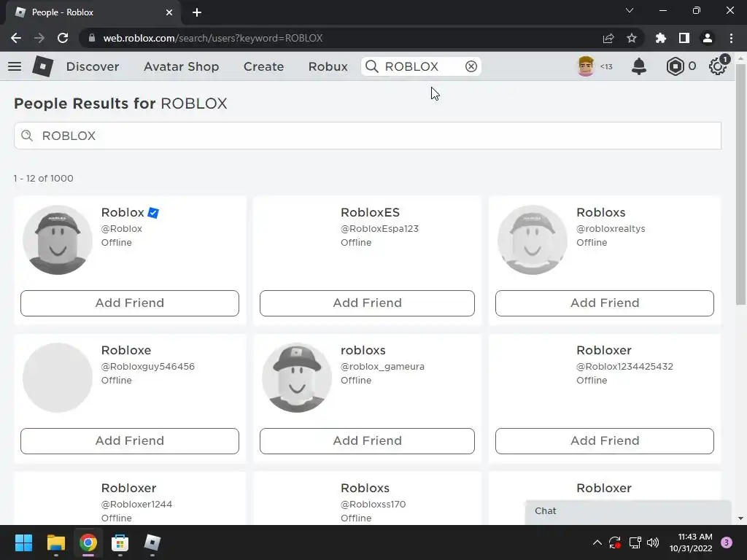
Task: Open the Robloxe blank avatar thumbnail
Action: click(x=58, y=377)
